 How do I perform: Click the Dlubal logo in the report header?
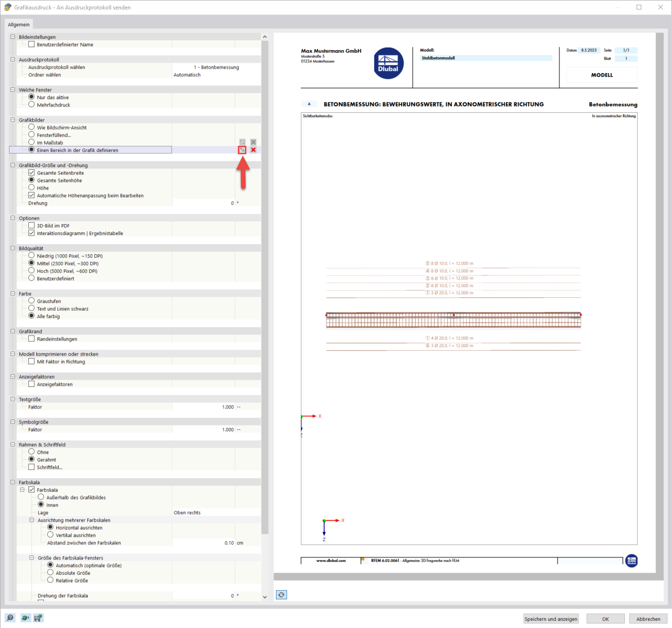388,63
